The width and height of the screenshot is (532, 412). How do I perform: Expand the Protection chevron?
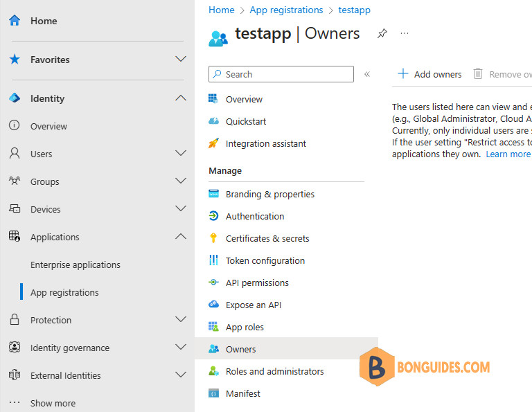click(x=181, y=319)
